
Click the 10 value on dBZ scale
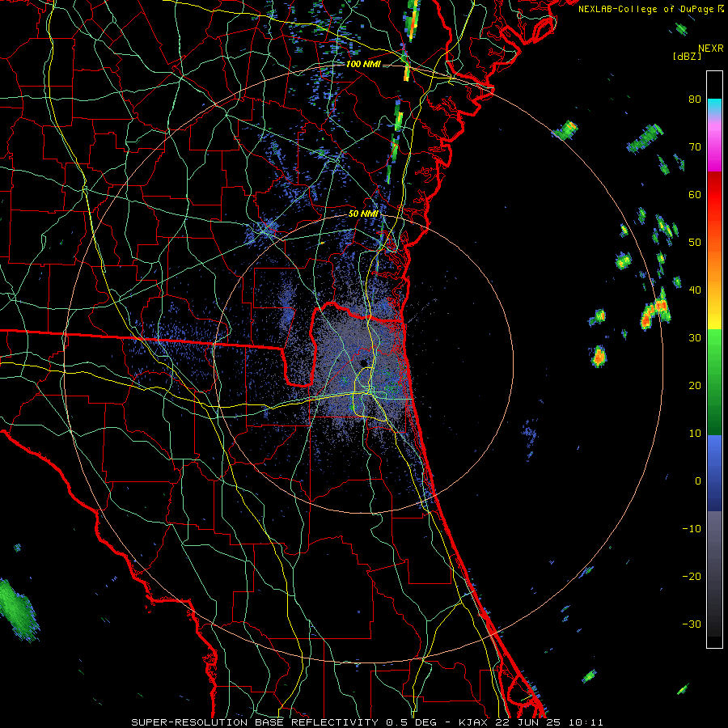coord(695,434)
